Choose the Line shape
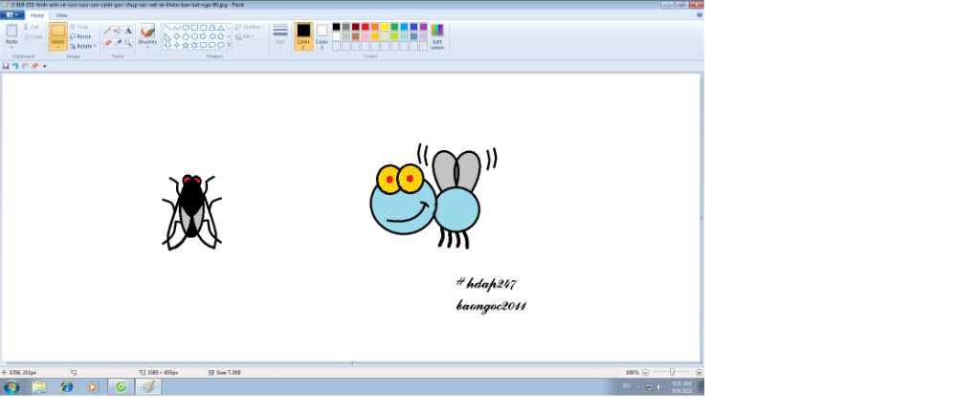The height and width of the screenshot is (413, 980). [168, 28]
